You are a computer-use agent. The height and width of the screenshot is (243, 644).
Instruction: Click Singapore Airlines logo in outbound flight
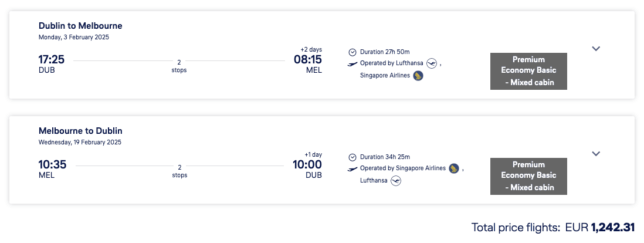click(418, 75)
